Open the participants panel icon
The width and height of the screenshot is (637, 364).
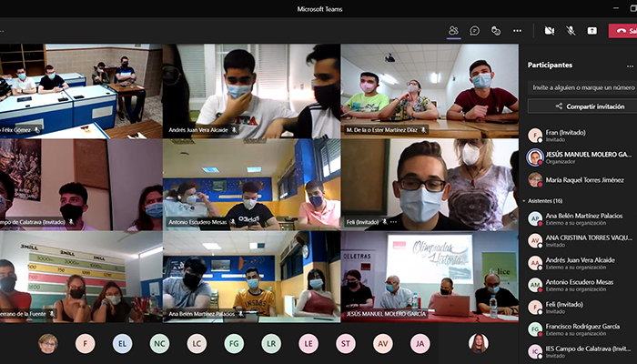coord(453,30)
